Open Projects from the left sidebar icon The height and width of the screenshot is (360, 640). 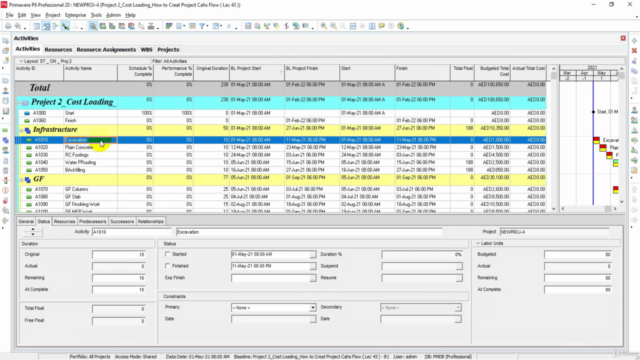tap(5, 80)
